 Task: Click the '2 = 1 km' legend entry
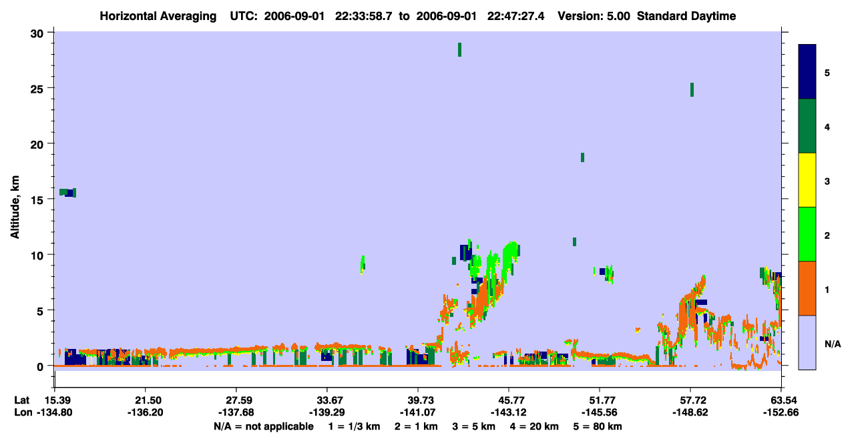[x=417, y=426]
